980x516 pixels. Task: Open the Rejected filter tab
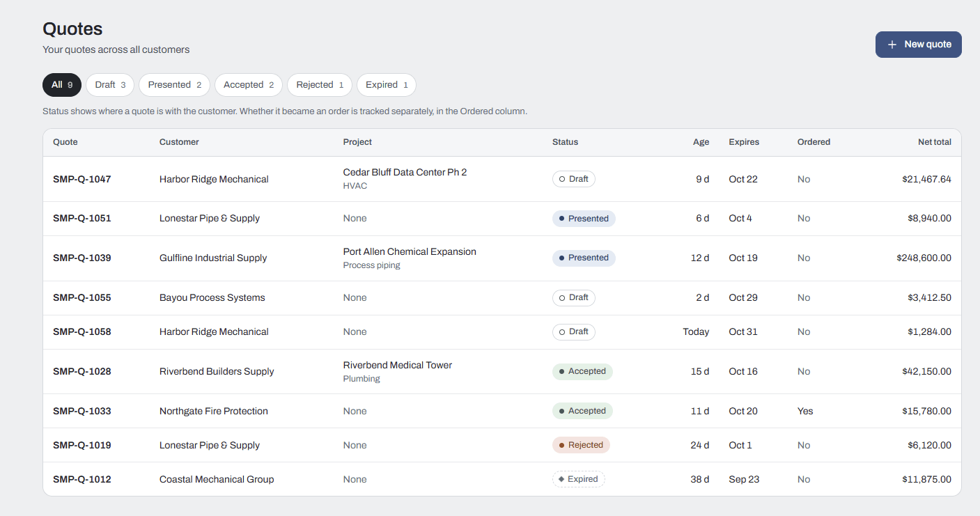[x=320, y=85]
